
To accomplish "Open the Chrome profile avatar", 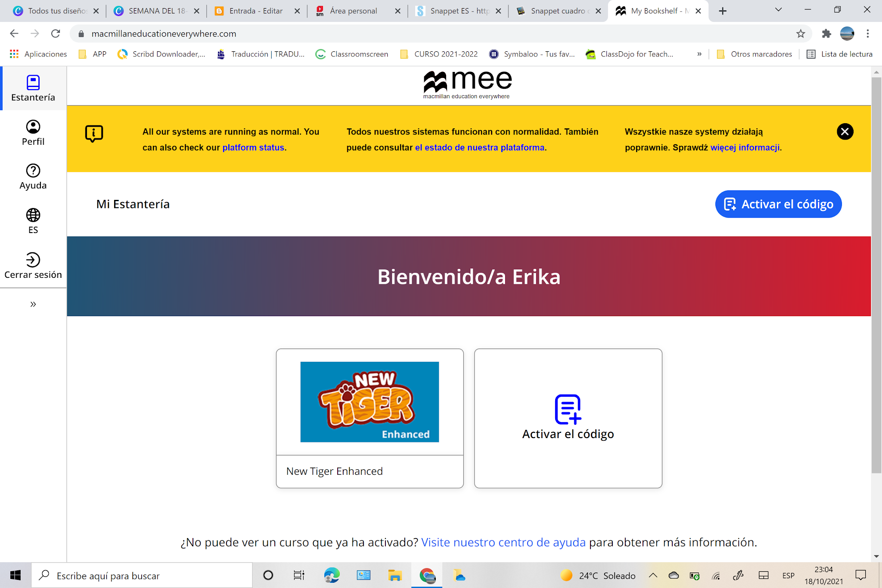I will tap(847, 34).
